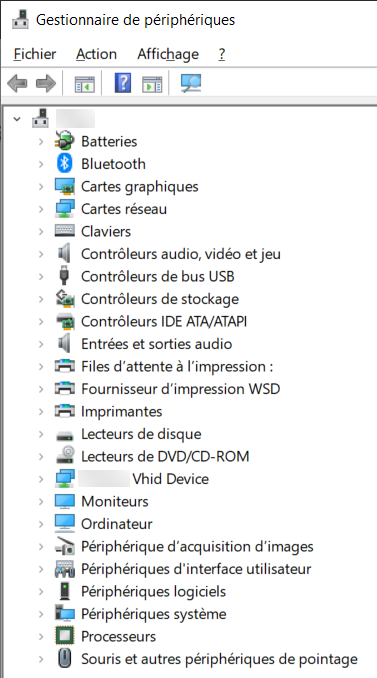The width and height of the screenshot is (377, 678).
Task: Expand the Lecteurs de disque node
Action: [41, 434]
